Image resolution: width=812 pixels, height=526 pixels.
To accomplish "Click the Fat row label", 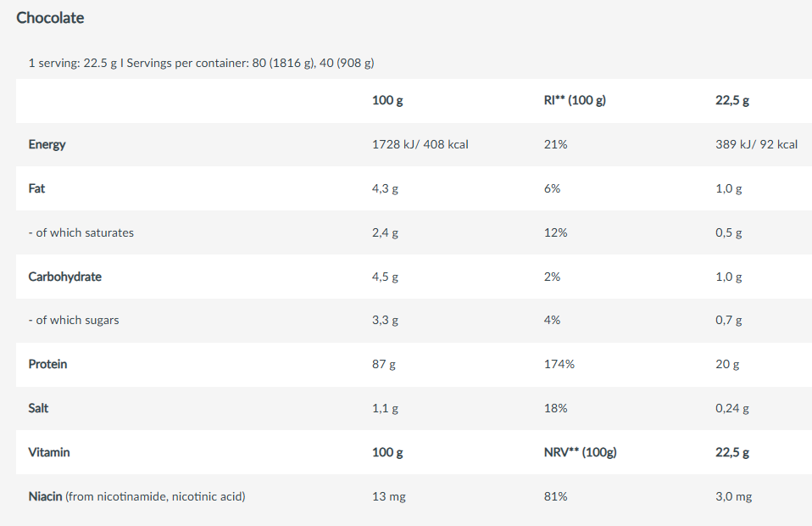I will pyautogui.click(x=36, y=188).
